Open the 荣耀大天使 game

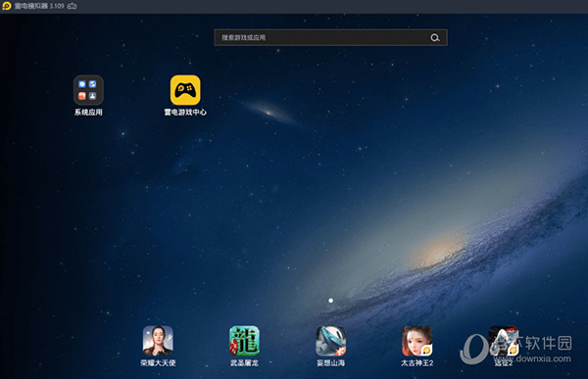click(158, 341)
